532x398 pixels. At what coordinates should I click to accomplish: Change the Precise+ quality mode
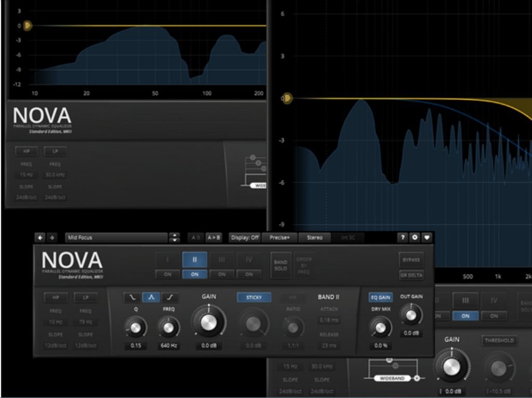pos(280,238)
